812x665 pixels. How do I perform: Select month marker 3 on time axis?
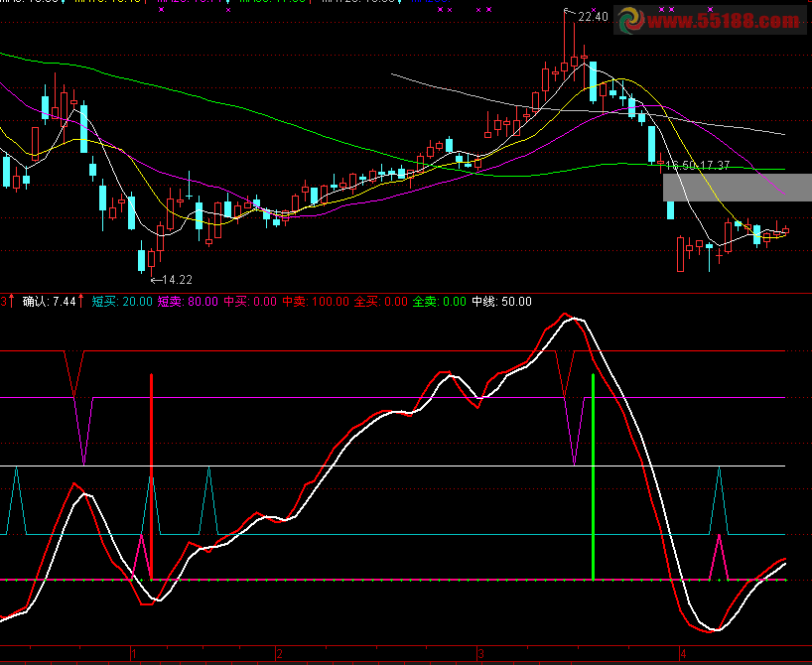pos(481,654)
